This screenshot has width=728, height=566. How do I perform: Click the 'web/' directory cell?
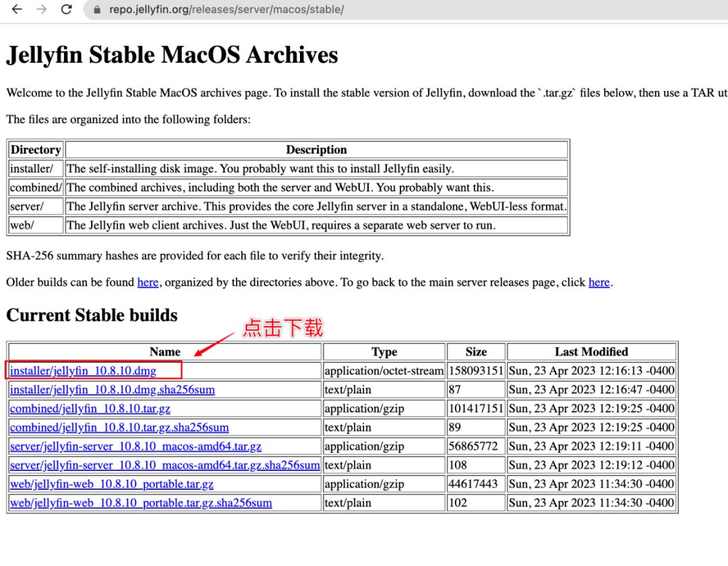point(36,226)
